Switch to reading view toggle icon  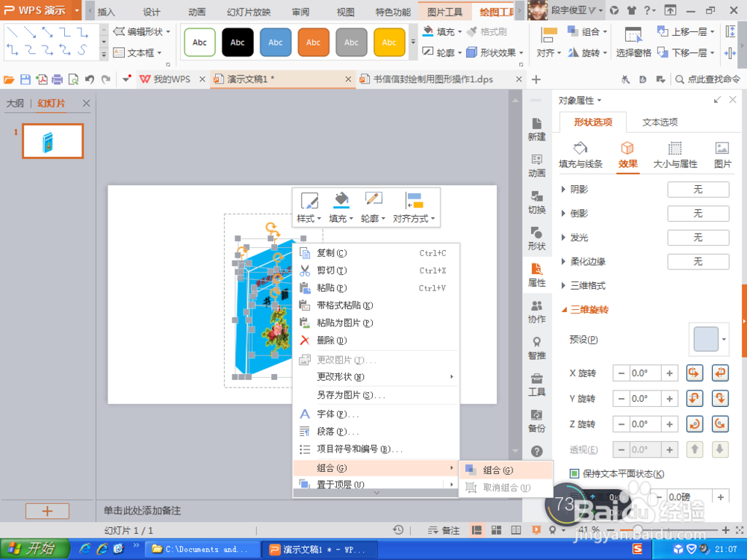pos(516,530)
